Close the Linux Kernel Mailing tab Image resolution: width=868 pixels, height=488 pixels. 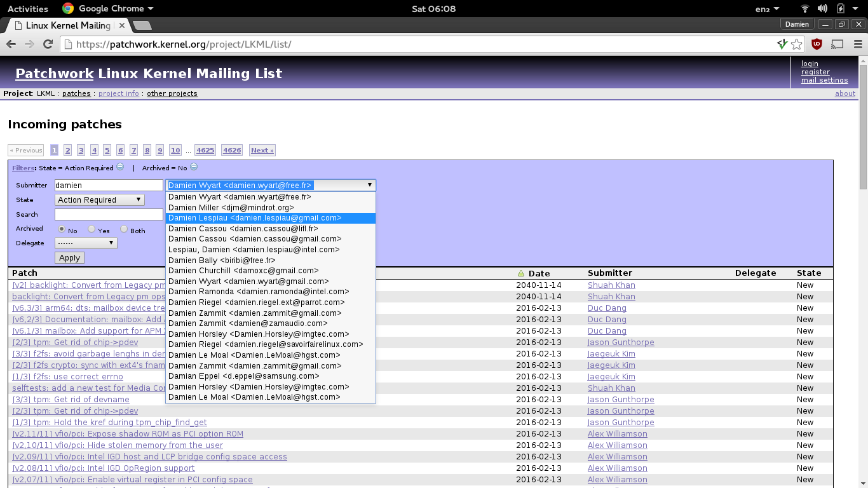[x=121, y=25]
